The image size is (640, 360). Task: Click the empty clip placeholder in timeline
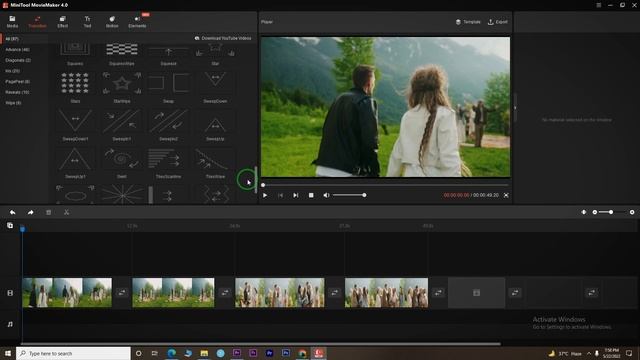pyautogui.click(x=476, y=293)
